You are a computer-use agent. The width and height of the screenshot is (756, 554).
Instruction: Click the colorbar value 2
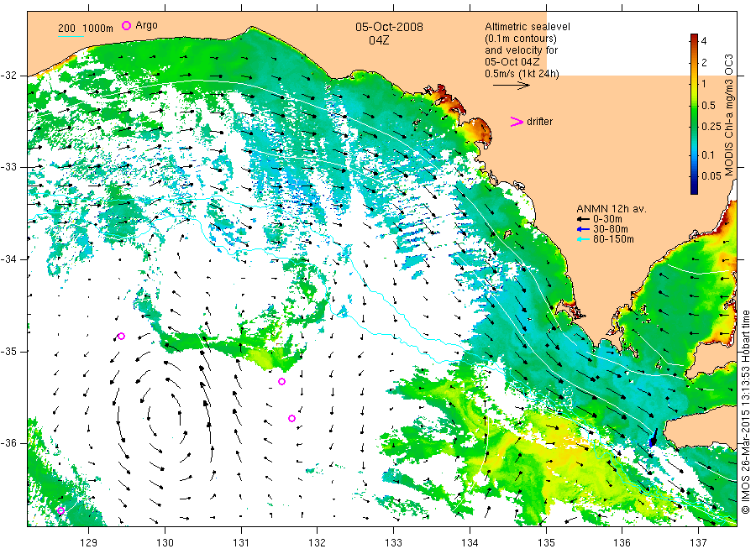(704, 63)
